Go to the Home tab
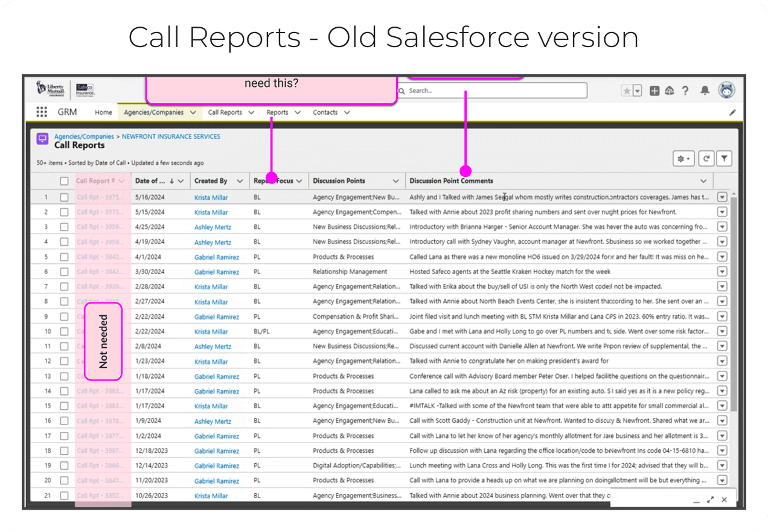Viewport: 768px width, 532px height. [x=103, y=112]
